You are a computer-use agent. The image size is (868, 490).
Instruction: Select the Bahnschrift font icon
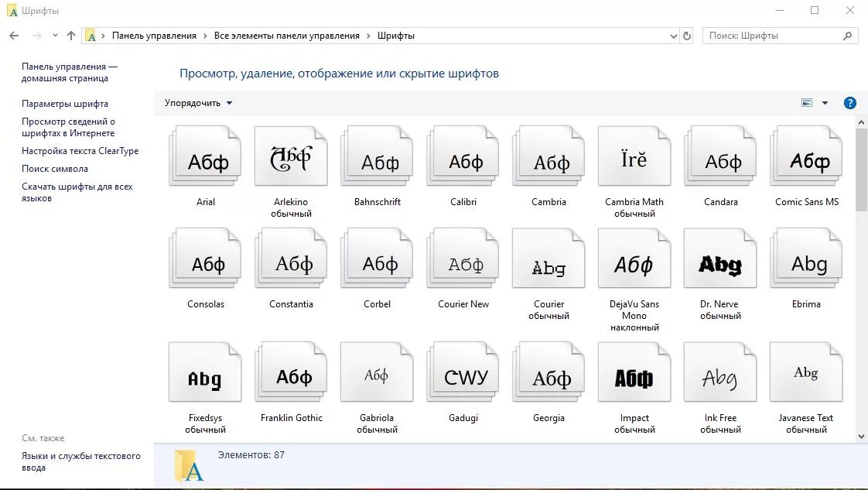(377, 156)
